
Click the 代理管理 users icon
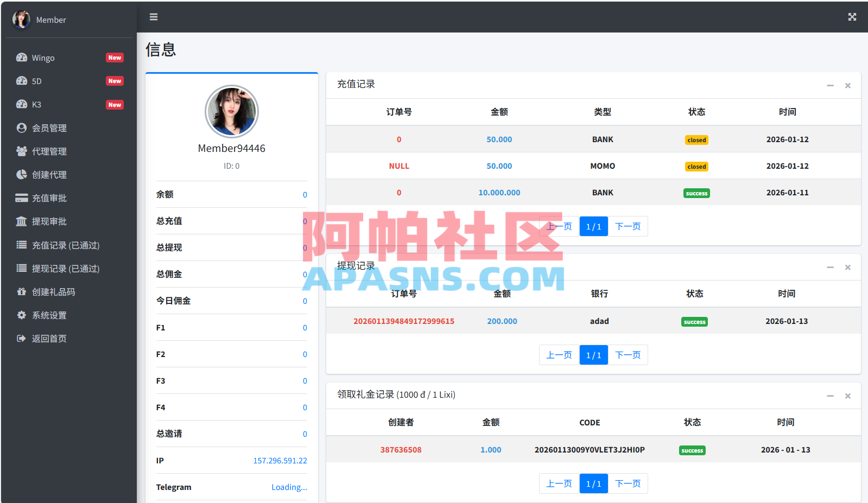tap(21, 151)
